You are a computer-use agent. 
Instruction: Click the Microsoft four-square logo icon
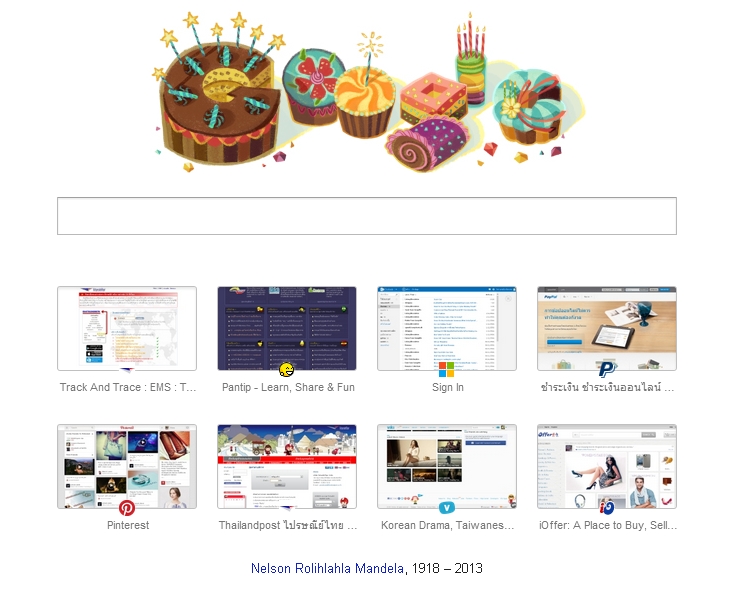(x=446, y=369)
